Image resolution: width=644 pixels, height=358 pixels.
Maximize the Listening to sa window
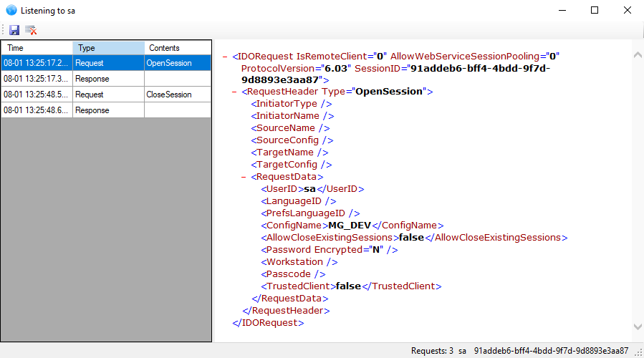point(595,11)
